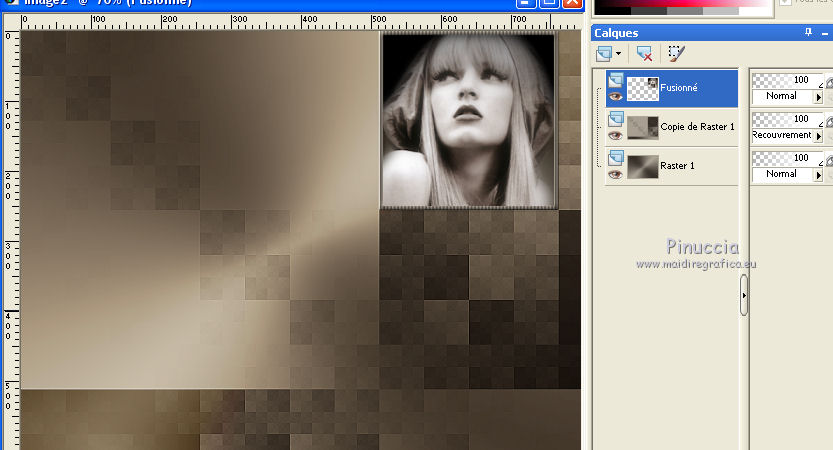Click the raster layer type icon on Fusionné
This screenshot has height=450, width=833.
[x=616, y=80]
